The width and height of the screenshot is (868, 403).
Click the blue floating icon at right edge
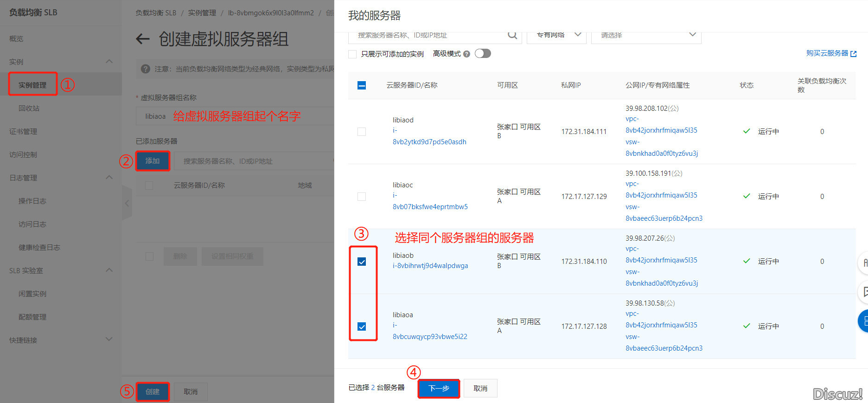point(863,321)
